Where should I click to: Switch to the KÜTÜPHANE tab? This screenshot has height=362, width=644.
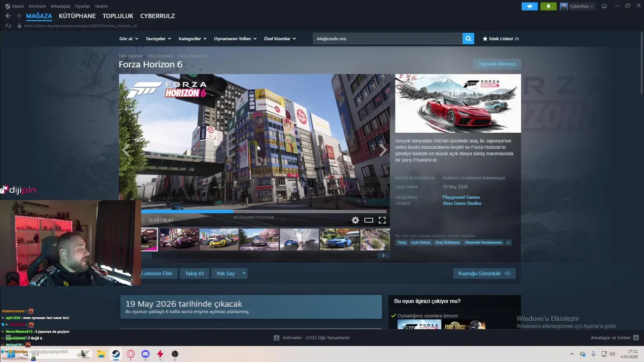point(77,16)
